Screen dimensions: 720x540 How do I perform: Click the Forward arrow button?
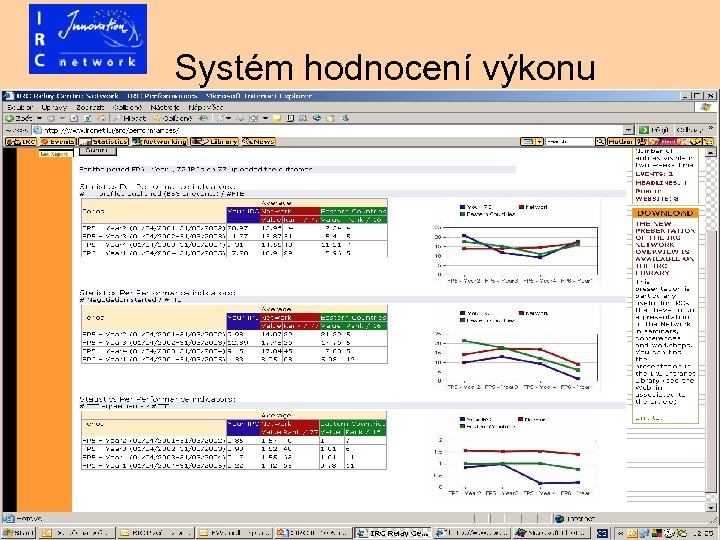pos(51,118)
